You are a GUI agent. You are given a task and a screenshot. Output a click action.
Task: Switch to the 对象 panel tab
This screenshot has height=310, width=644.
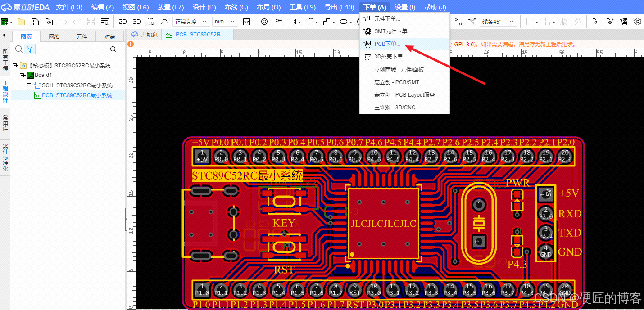(x=110, y=37)
